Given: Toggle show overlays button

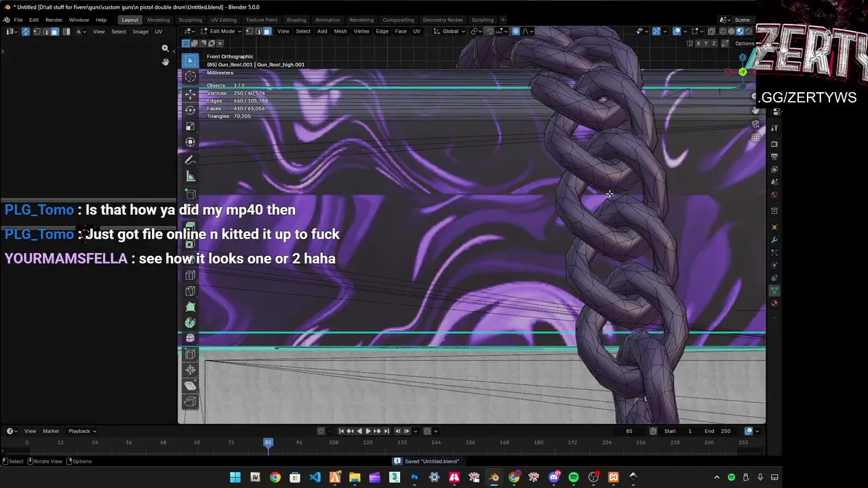Looking at the screenshot, I should click(677, 31).
